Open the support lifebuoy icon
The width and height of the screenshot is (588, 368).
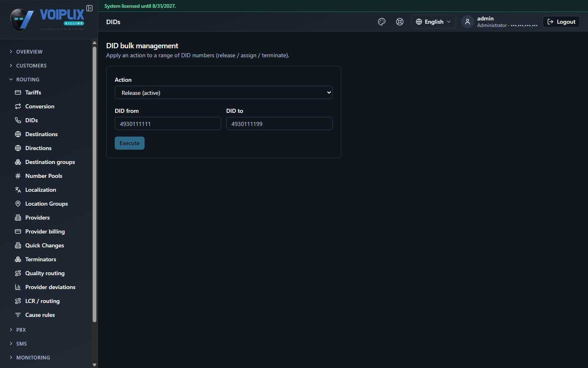[x=400, y=22]
